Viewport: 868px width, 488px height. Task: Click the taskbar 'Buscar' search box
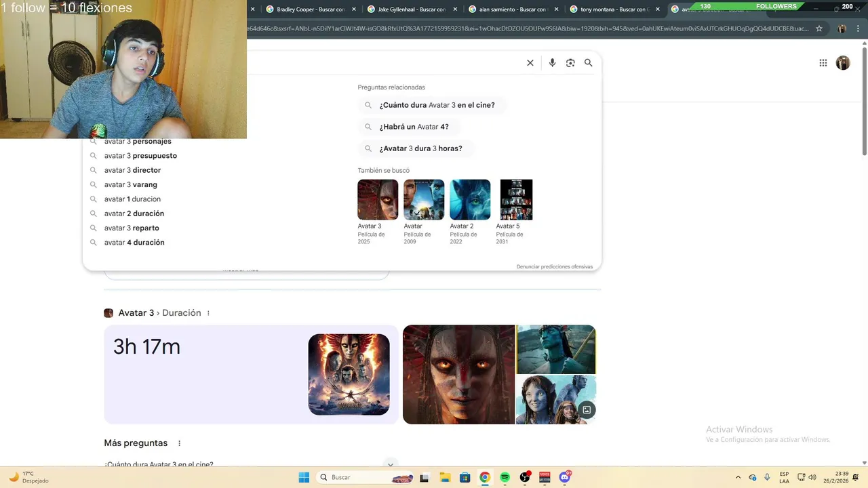(364, 477)
